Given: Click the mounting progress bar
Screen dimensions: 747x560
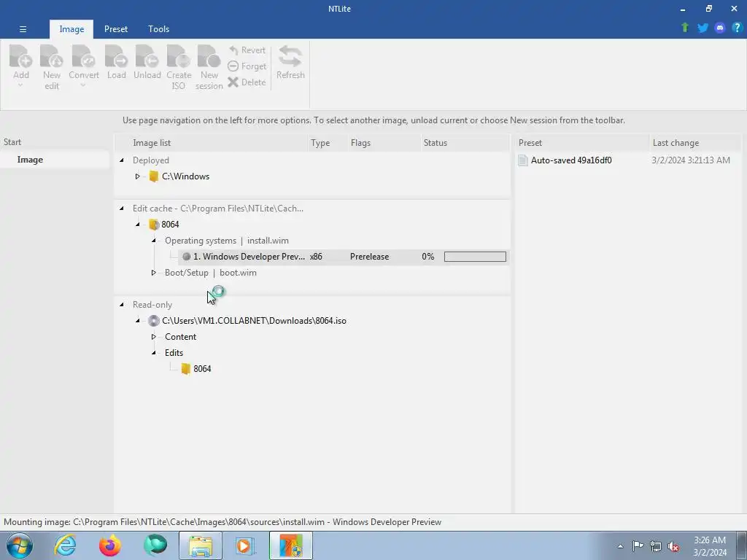Looking at the screenshot, I should (475, 257).
